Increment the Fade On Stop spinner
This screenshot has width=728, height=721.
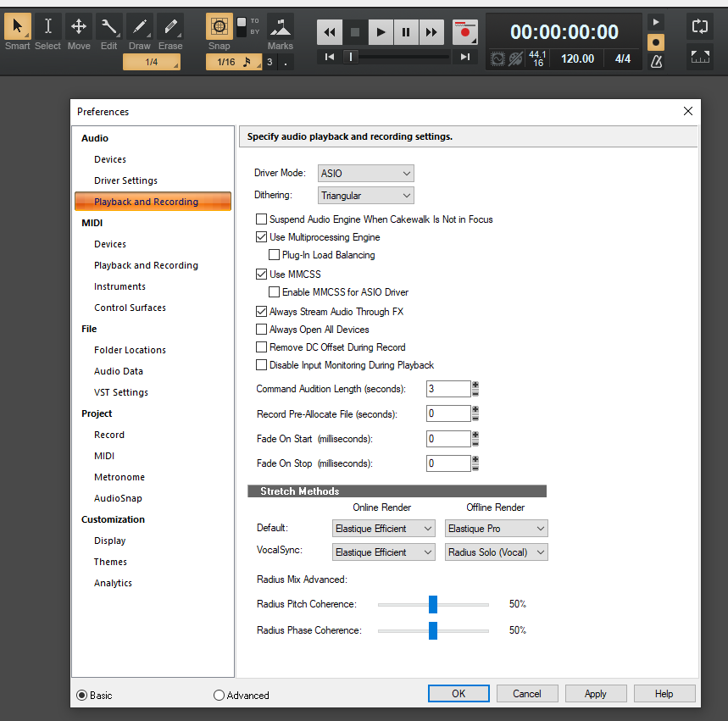[475, 459]
